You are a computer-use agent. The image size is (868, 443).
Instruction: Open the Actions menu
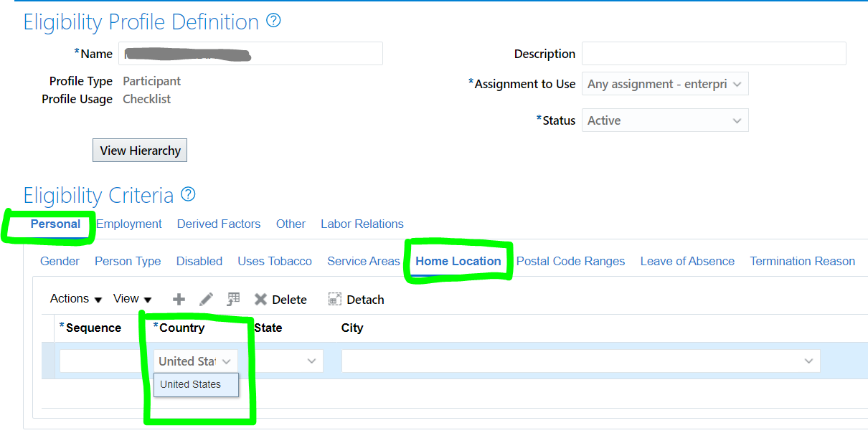72,299
